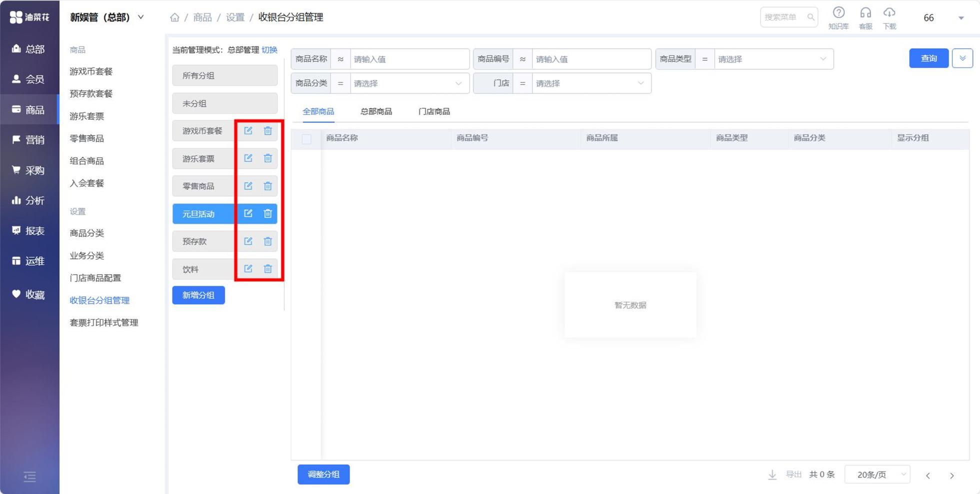This screenshot has height=494, width=980.
Task: Change the 商品名称 match operator
Action: [x=340, y=59]
